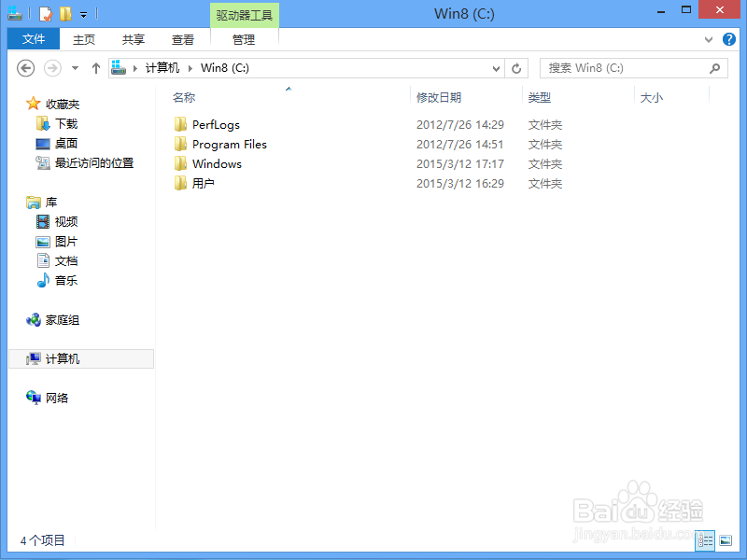Navigate up one level with the up arrow
This screenshot has width=747, height=560.
click(96, 68)
